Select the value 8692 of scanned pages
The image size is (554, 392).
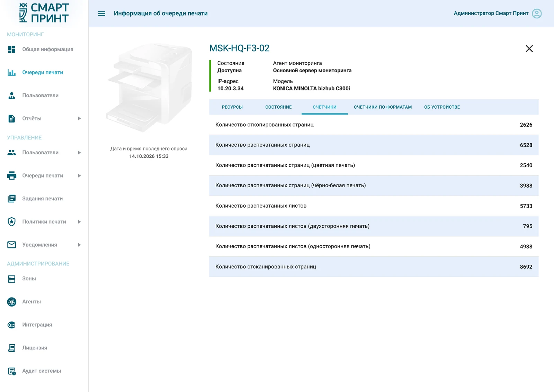point(526,267)
